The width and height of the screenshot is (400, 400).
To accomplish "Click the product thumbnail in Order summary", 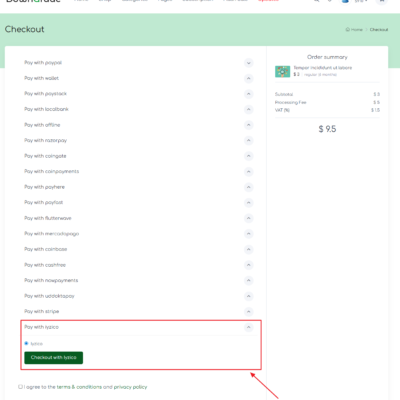I will [282, 71].
